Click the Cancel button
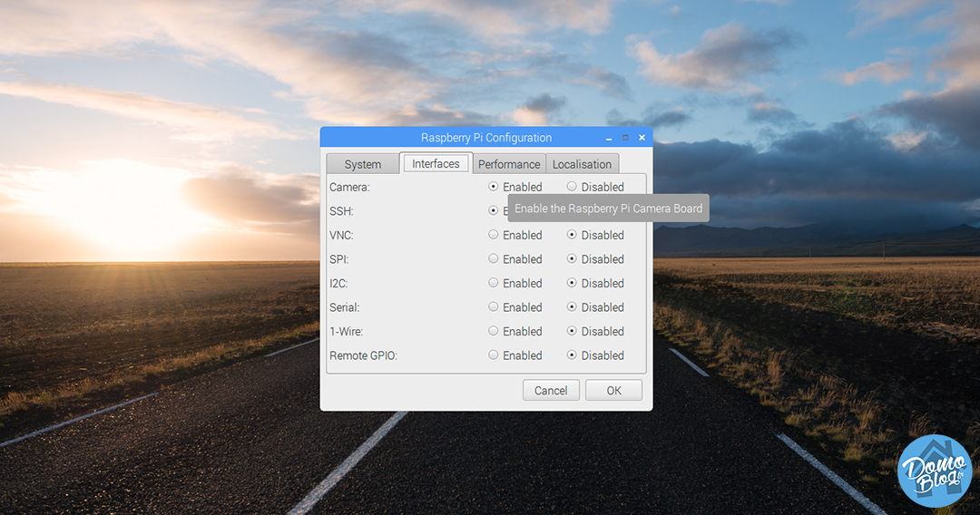 pyautogui.click(x=551, y=390)
